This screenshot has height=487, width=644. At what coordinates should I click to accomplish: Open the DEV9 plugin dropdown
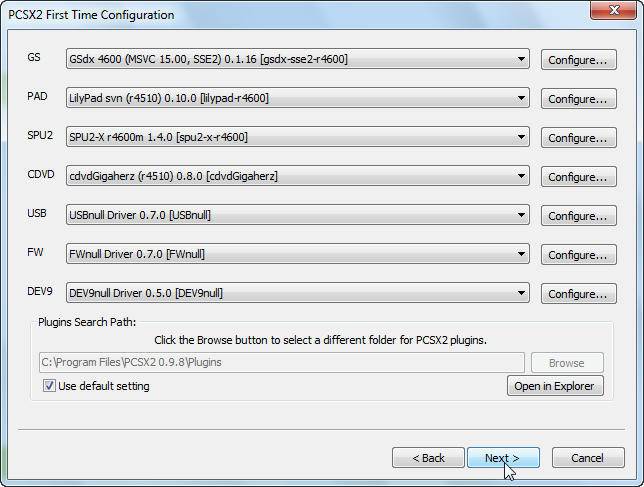[298, 293]
